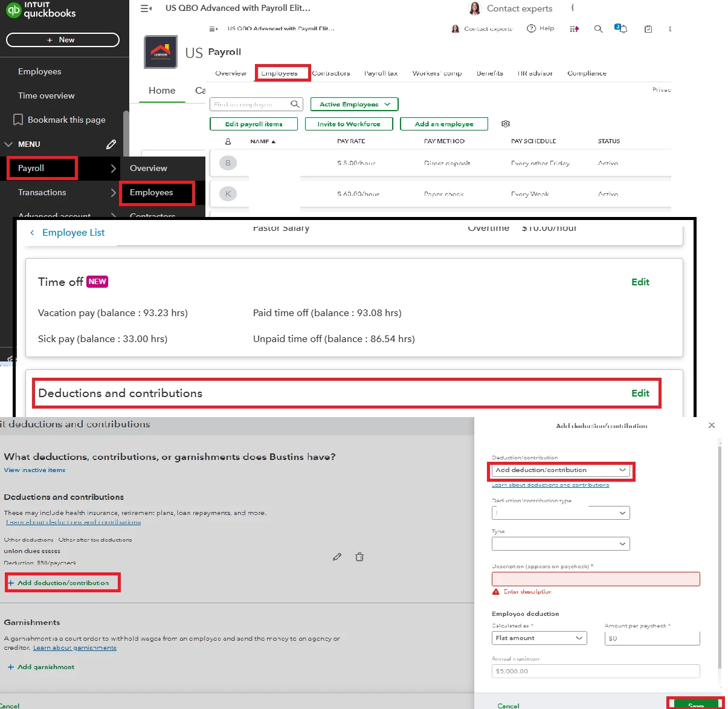The height and width of the screenshot is (709, 728).
Task: Open Active Employees filter dropdown
Action: point(355,105)
